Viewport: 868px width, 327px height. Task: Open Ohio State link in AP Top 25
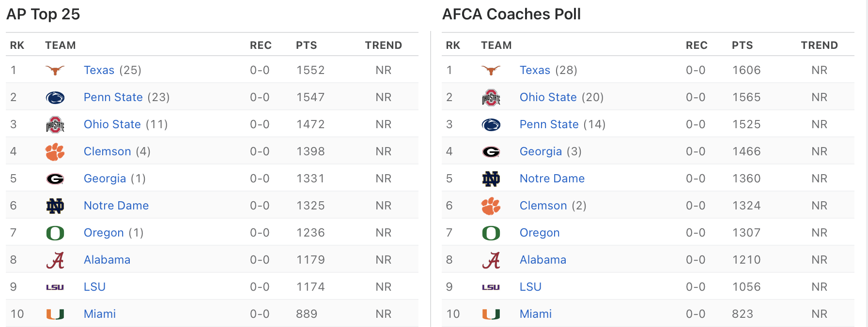click(112, 124)
